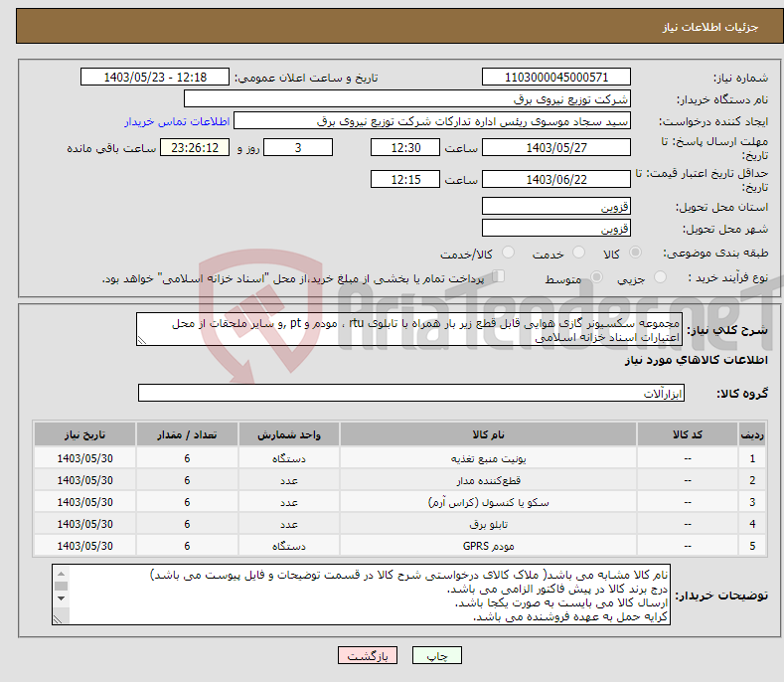Viewport: 784px width, 682px height.
Task: Click the row number 3 cell
Action: (x=752, y=502)
